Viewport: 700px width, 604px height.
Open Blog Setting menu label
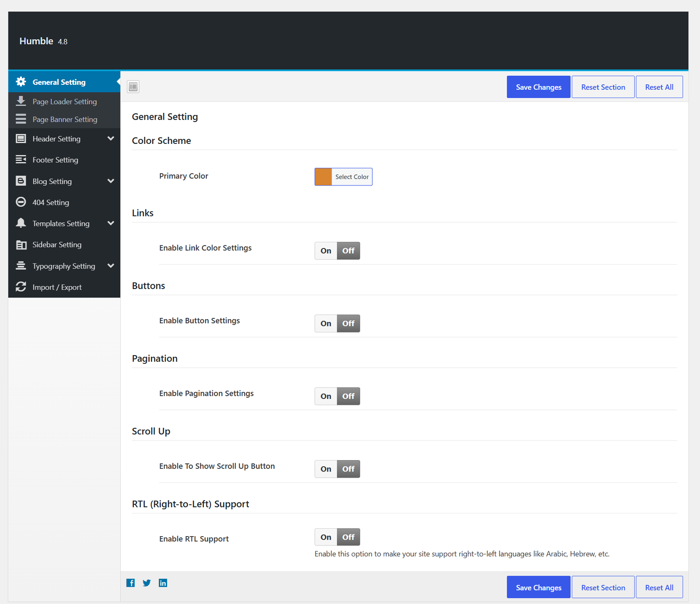(52, 181)
